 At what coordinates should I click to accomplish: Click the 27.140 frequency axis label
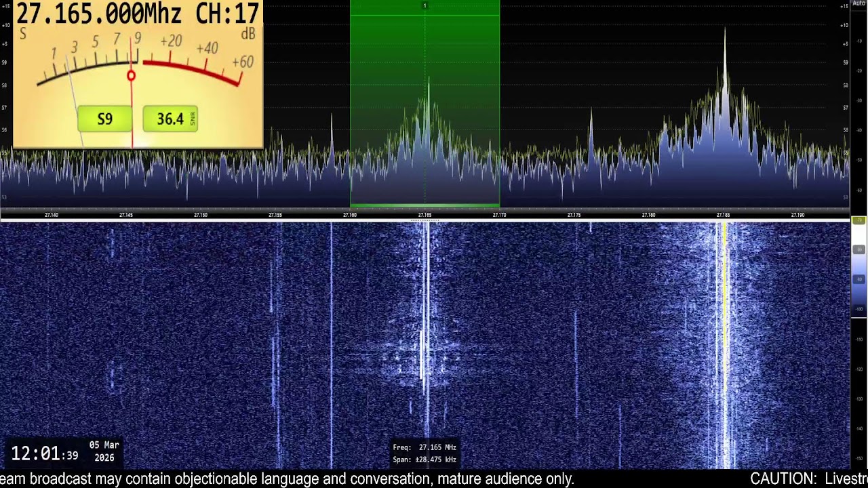pos(52,215)
